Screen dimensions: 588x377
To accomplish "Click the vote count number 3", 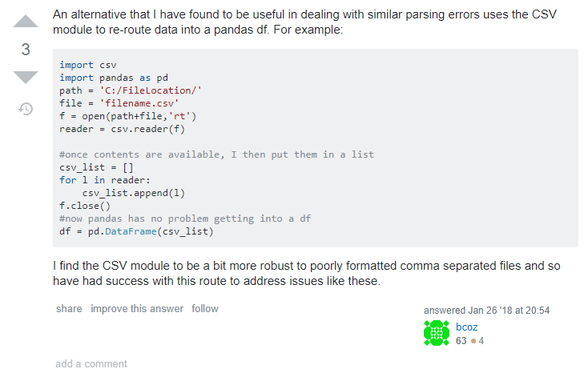I will [x=26, y=50].
